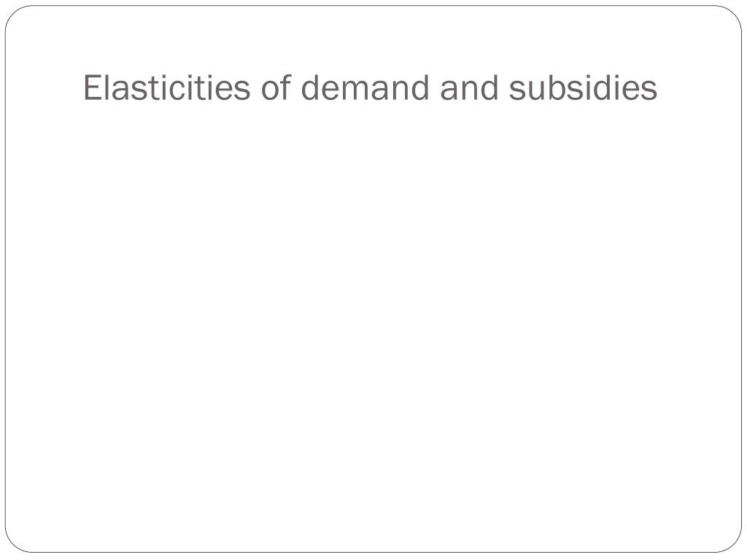The height and width of the screenshot is (560, 747).
Task: Click the capital letter "E" starting the title
Action: 93,88
